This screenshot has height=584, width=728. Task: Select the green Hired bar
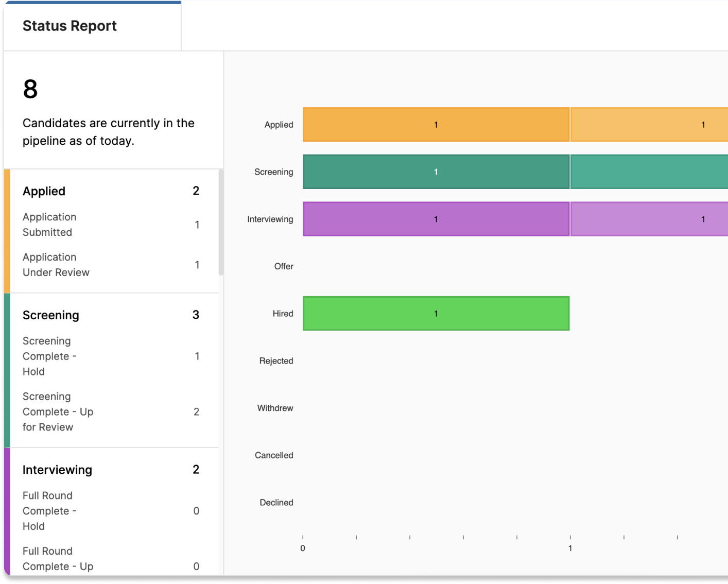436,314
